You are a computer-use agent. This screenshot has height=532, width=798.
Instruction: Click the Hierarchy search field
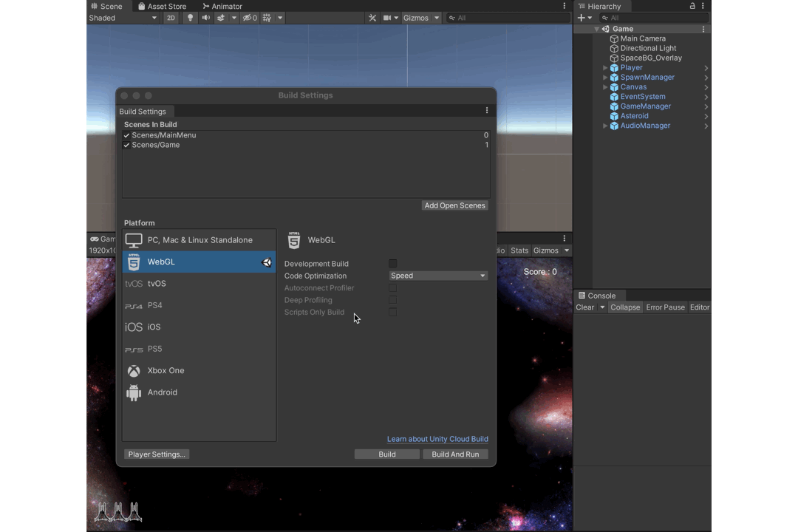(x=654, y=18)
